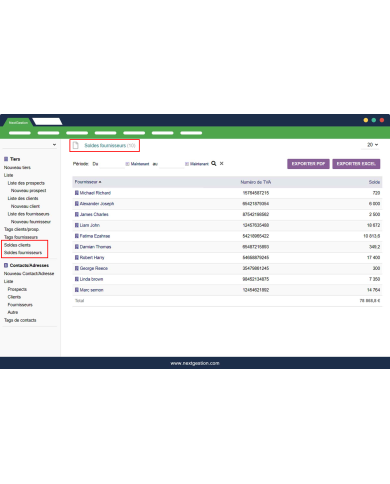The height and width of the screenshot is (484, 390).
Task: Open supplier Robert Harry's name link
Action: pyautogui.click(x=92, y=258)
